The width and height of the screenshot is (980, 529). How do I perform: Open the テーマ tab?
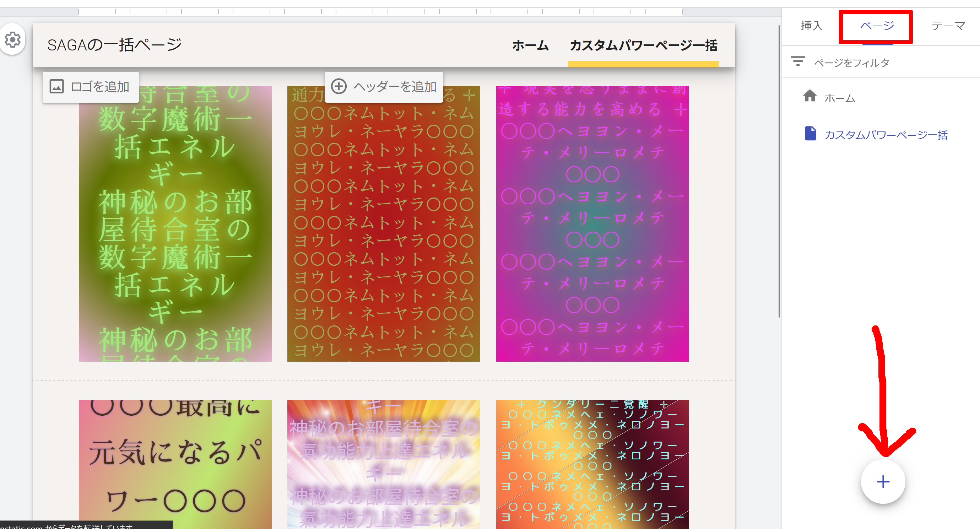[948, 26]
